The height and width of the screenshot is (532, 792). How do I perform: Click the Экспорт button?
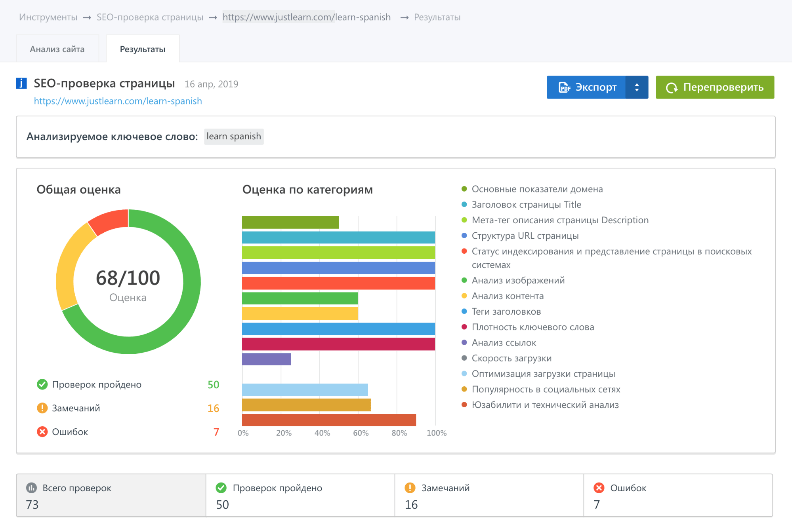tap(586, 87)
